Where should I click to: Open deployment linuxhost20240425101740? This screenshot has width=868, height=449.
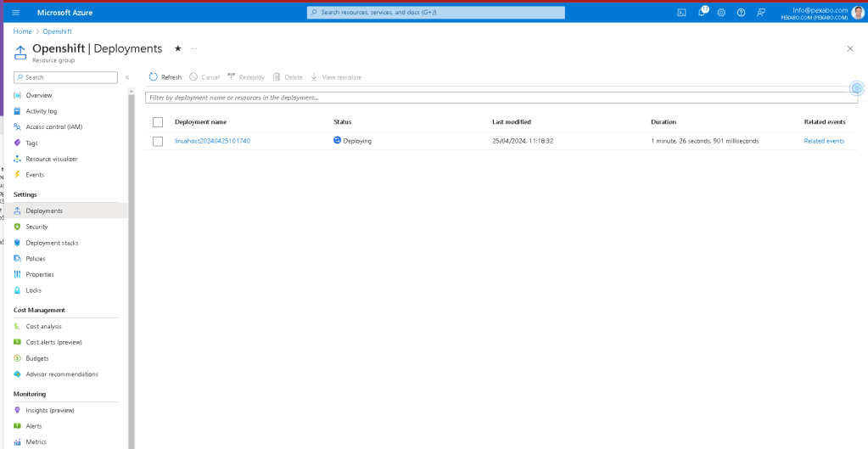click(213, 141)
